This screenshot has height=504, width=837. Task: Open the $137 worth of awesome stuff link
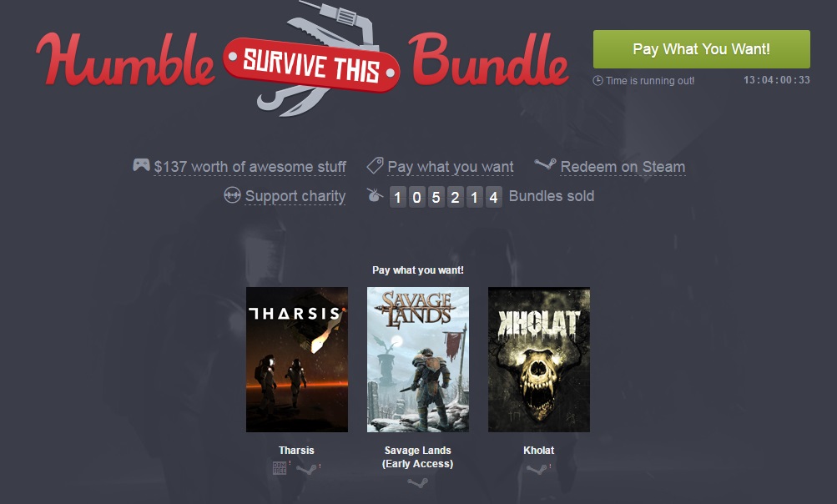pyautogui.click(x=250, y=167)
